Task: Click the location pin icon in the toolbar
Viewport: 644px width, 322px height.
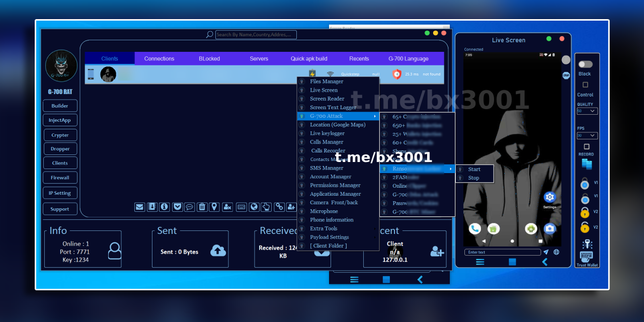Action: pyautogui.click(x=214, y=207)
